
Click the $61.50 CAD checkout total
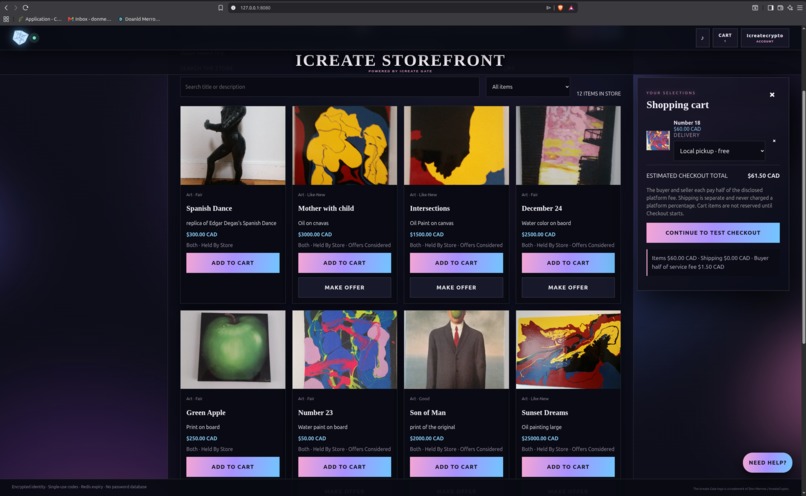pyautogui.click(x=763, y=176)
